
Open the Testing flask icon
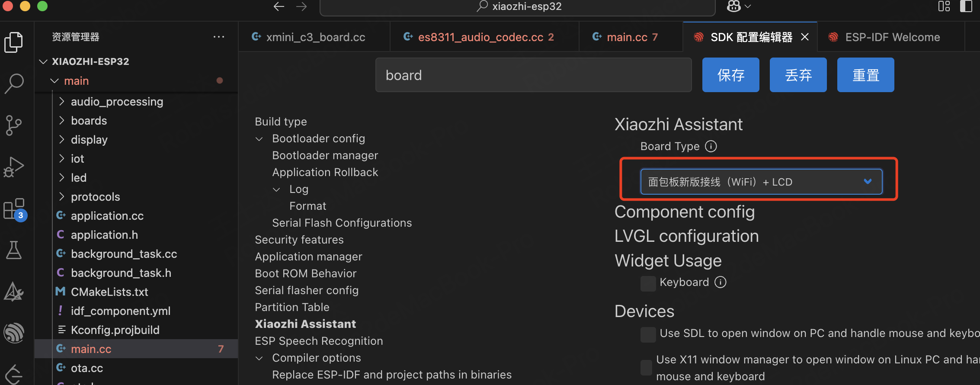(14, 250)
